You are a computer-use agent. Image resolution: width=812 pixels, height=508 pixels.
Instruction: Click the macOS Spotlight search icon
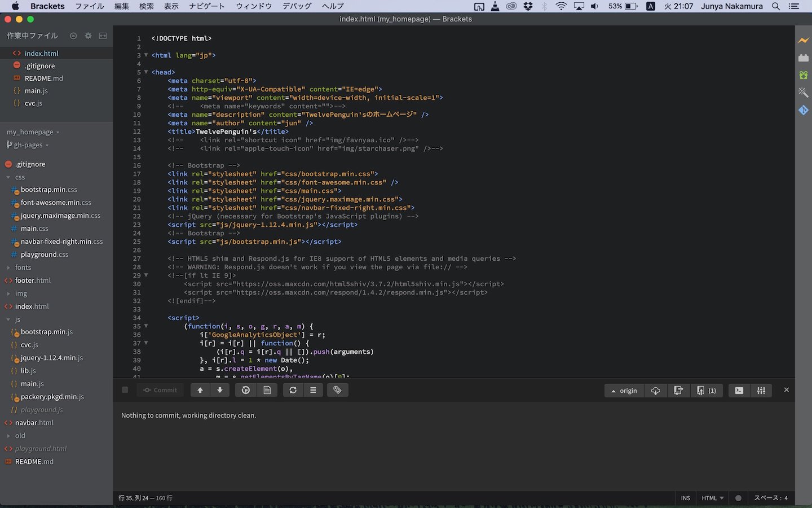click(x=776, y=6)
